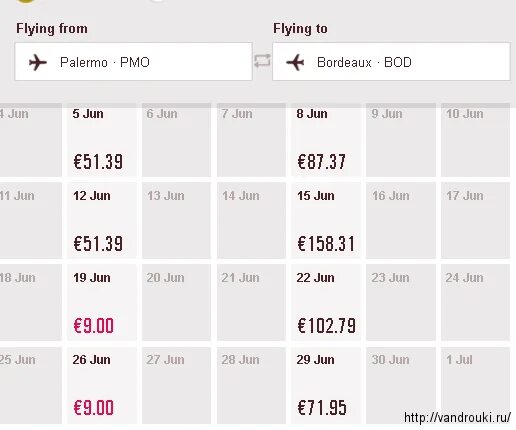This screenshot has width=516, height=430.
Task: Choose 15 Jun flight for €158.31
Action: [326, 221]
